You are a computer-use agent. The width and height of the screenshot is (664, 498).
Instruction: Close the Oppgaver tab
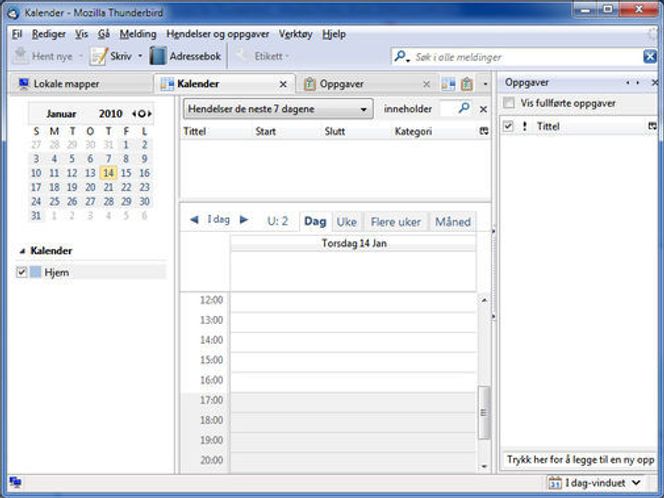[x=426, y=84]
